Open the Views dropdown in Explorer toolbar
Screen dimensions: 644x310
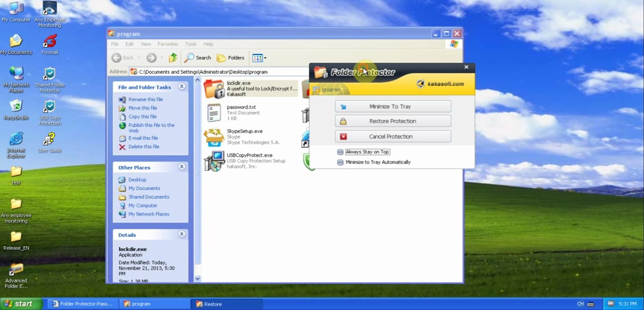coord(259,58)
